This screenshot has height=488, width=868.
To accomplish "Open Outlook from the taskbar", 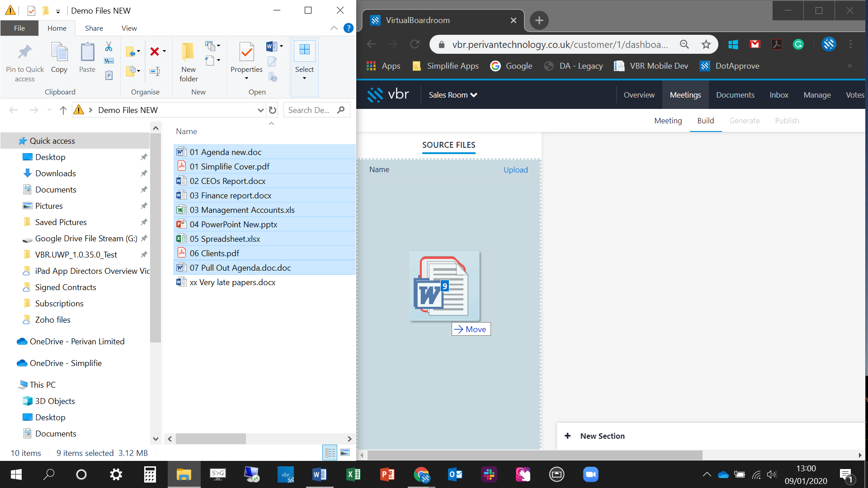I will [x=455, y=474].
